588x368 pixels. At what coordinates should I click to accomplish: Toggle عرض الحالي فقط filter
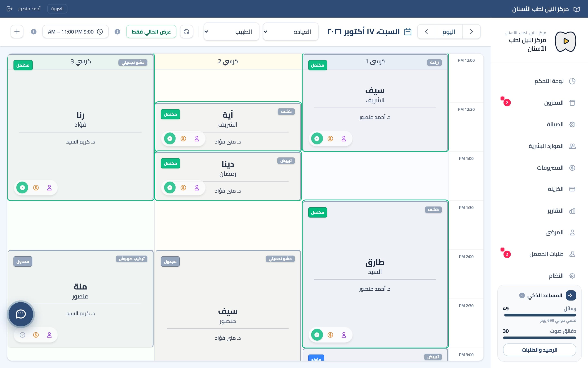[151, 32]
